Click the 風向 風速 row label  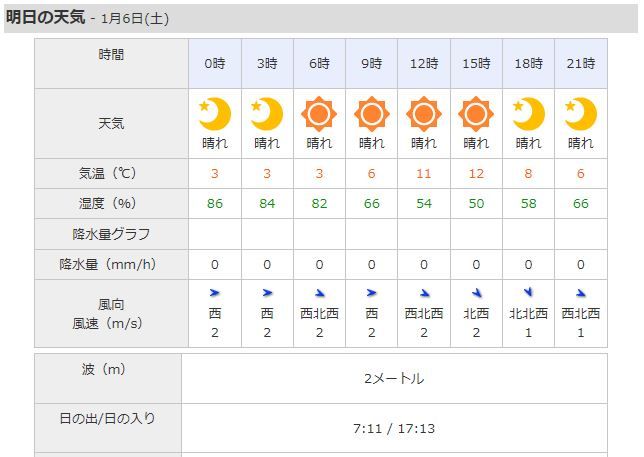108,314
